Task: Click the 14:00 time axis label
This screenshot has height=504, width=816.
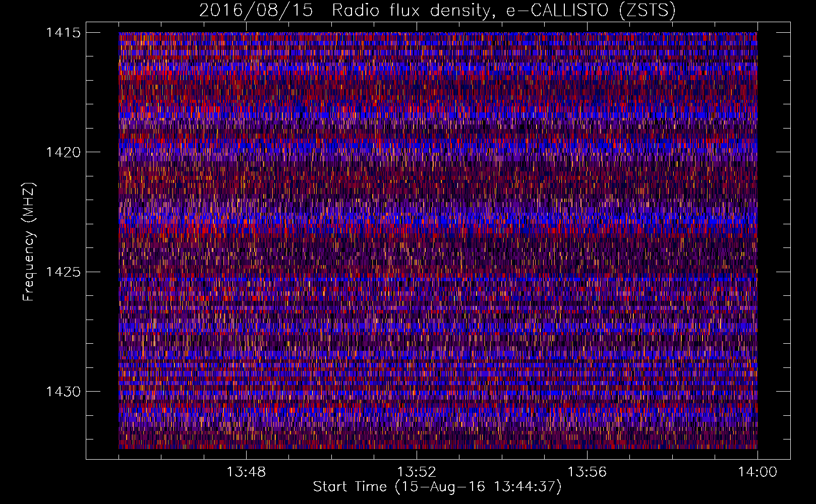Action: click(757, 472)
